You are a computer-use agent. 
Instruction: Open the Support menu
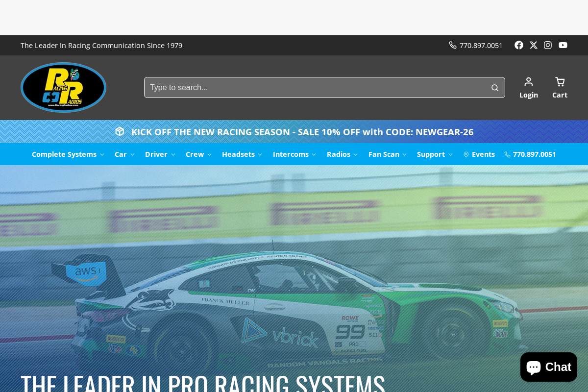click(431, 154)
